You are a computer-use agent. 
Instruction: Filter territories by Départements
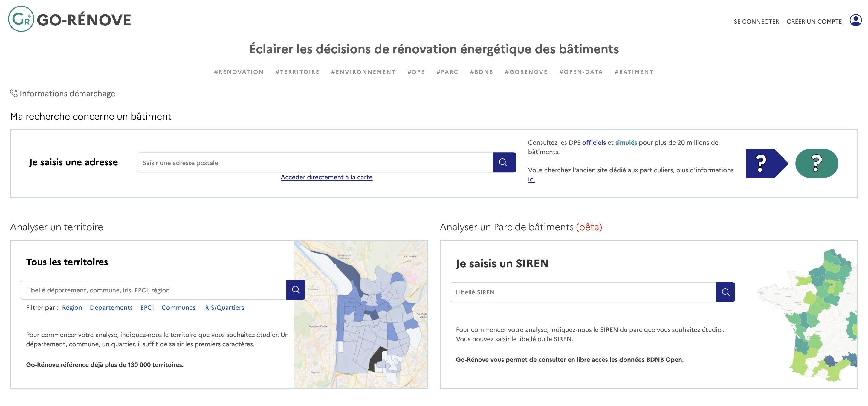111,308
